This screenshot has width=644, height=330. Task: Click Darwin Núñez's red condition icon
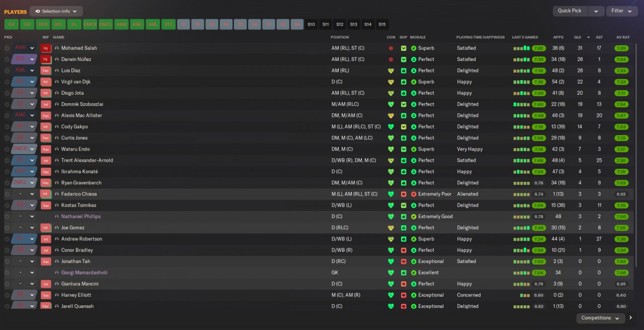point(391,59)
